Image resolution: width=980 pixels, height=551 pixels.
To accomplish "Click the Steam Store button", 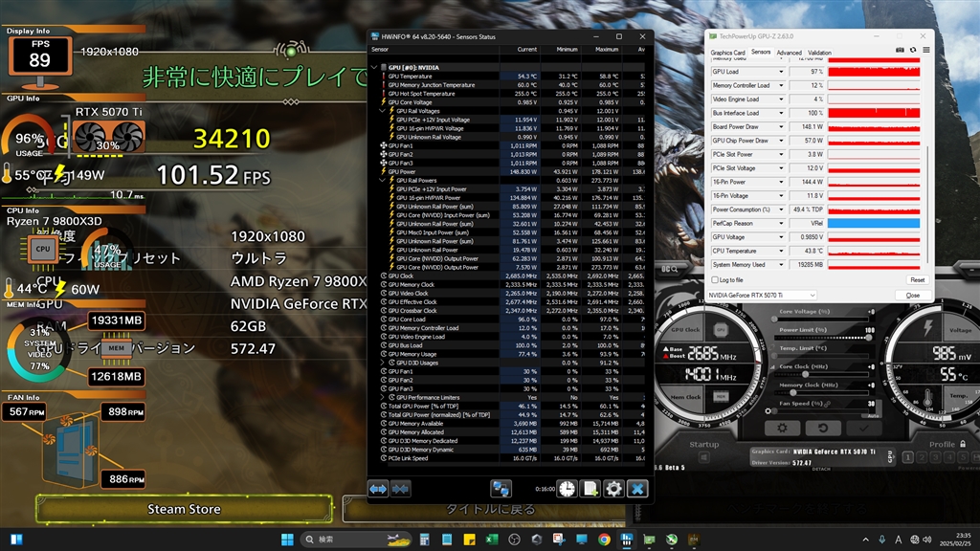I will 184,509.
